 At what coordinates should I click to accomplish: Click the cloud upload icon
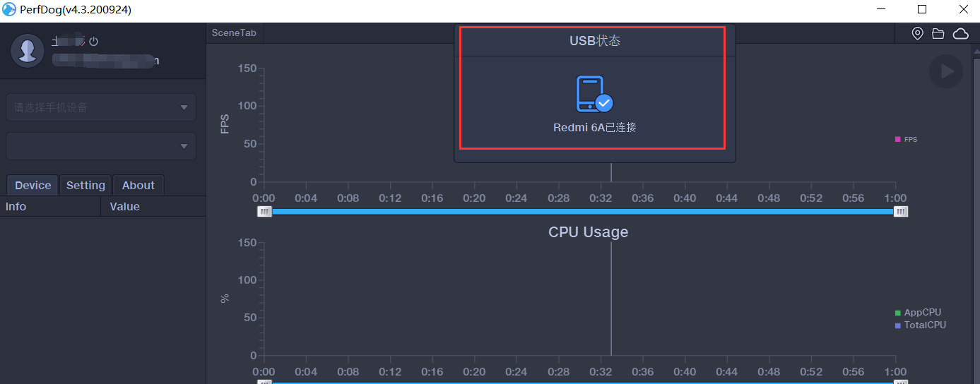pos(961,33)
